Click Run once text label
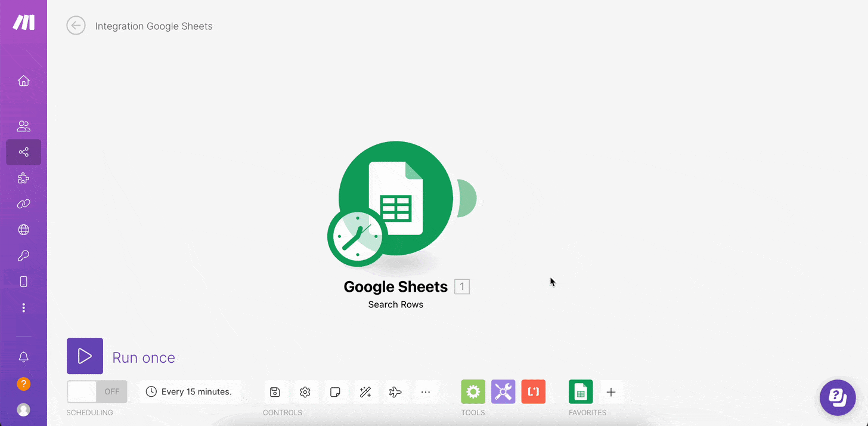868x426 pixels. point(144,357)
